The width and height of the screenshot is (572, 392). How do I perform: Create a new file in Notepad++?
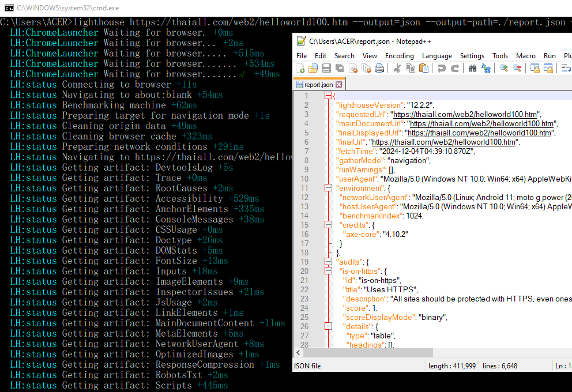click(x=301, y=68)
